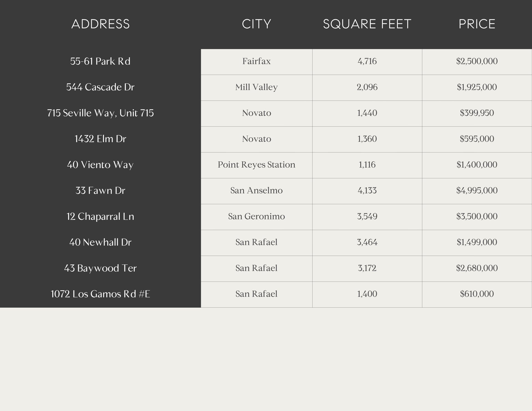Click 1072 Los Gamos Rd #E

(x=100, y=294)
